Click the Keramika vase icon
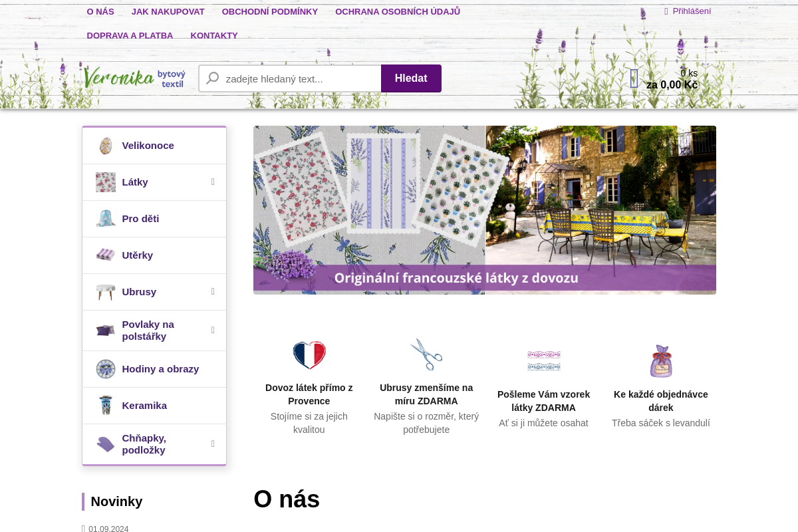 (x=105, y=406)
